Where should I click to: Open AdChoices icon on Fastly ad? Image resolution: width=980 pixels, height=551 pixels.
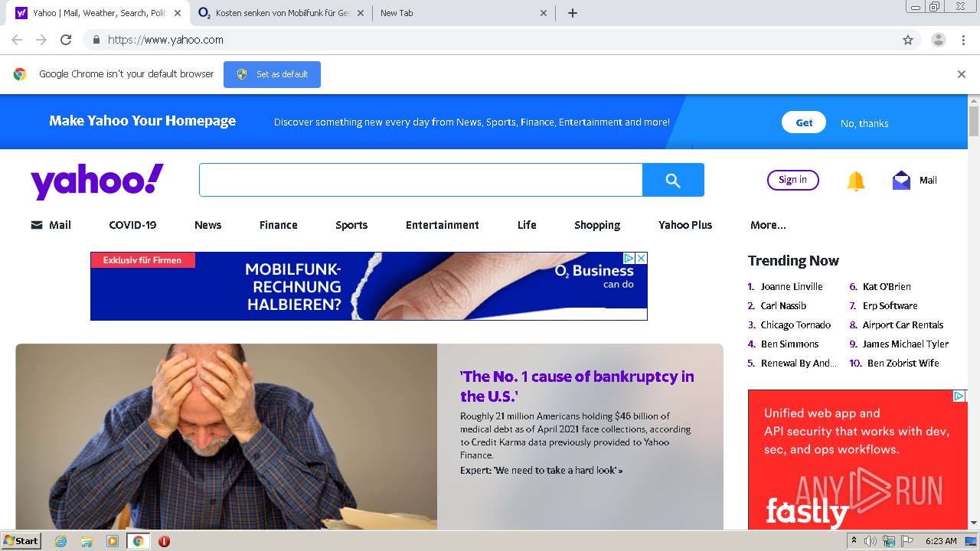tap(959, 396)
